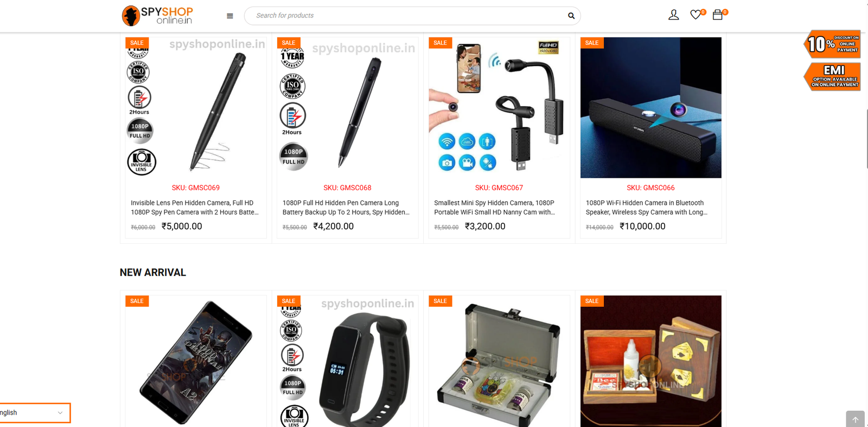Click the search magnifier icon
868x427 pixels.
point(571,16)
